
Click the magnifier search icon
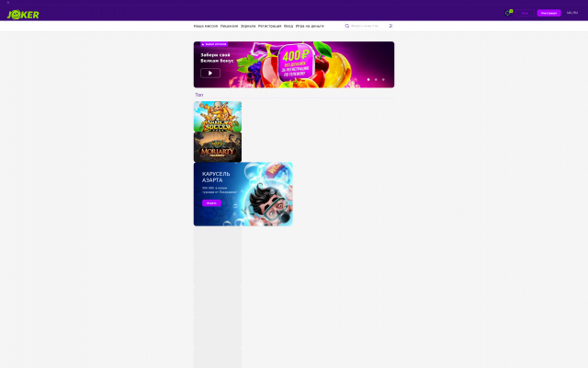point(347,26)
